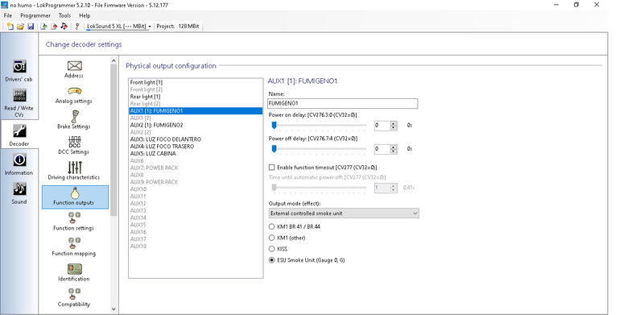
Task: Click the Save project toolbar icon
Action: pyautogui.click(x=31, y=27)
